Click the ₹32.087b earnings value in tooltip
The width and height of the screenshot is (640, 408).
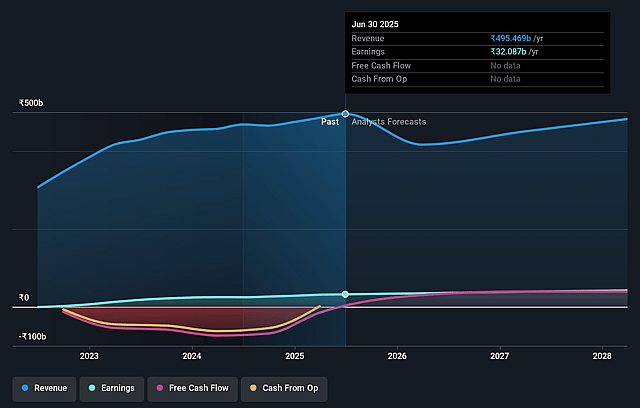[x=508, y=52]
